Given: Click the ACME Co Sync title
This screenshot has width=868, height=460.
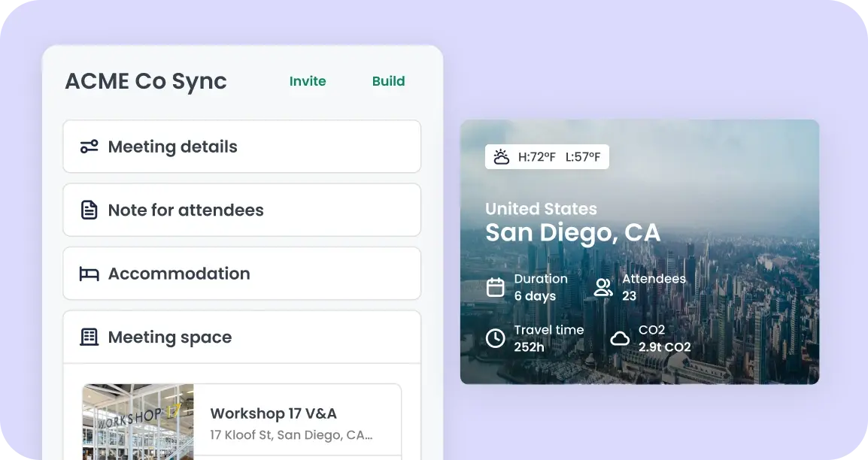Looking at the screenshot, I should tap(146, 81).
